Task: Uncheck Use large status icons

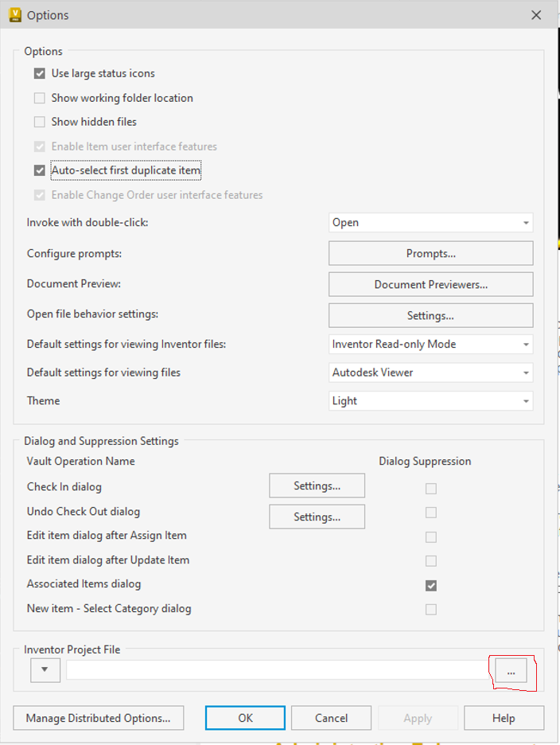Action: click(x=40, y=74)
